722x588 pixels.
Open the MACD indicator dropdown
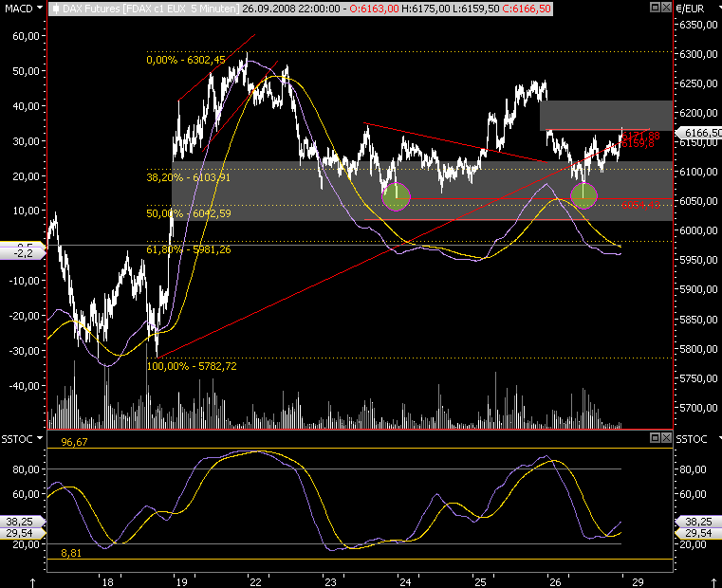40,9
